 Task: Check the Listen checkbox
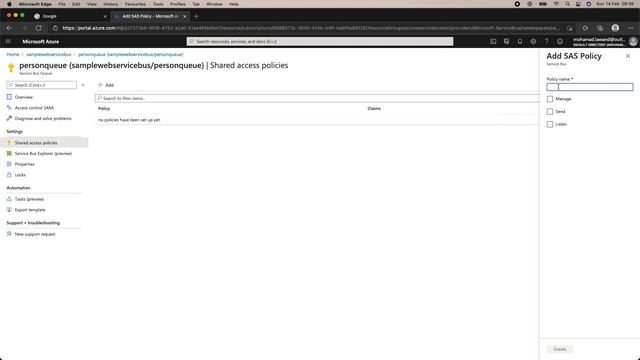click(550, 124)
